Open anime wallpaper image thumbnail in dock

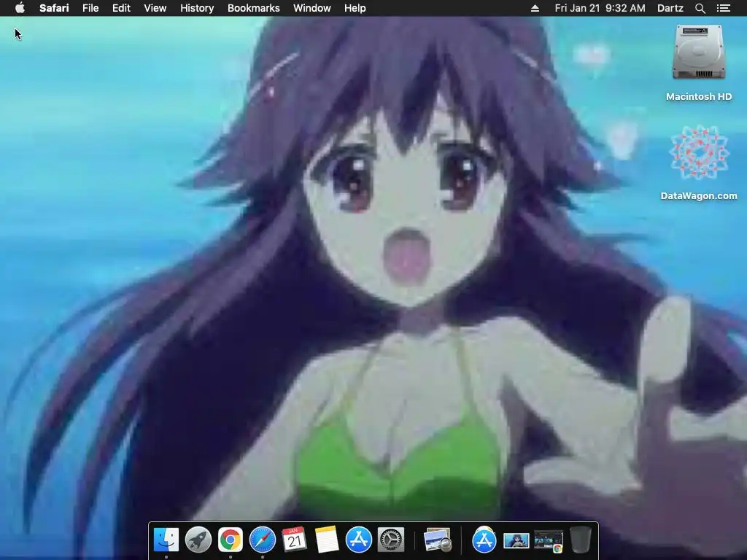coord(516,542)
